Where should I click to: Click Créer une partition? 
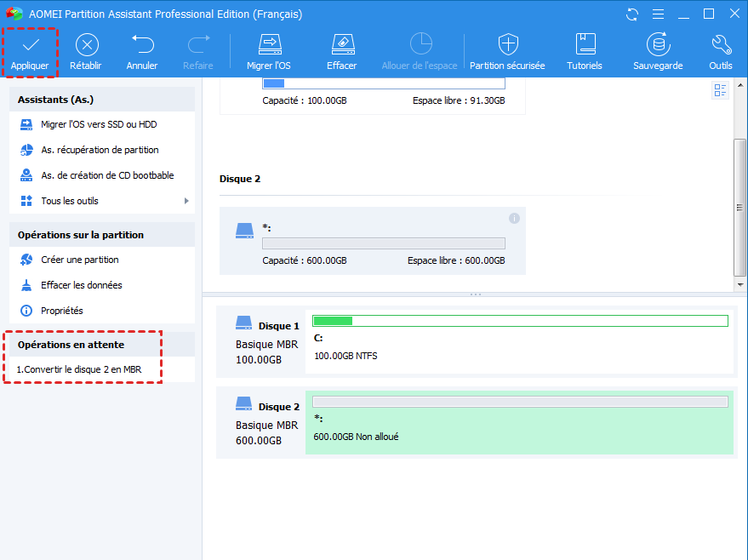[80, 260]
